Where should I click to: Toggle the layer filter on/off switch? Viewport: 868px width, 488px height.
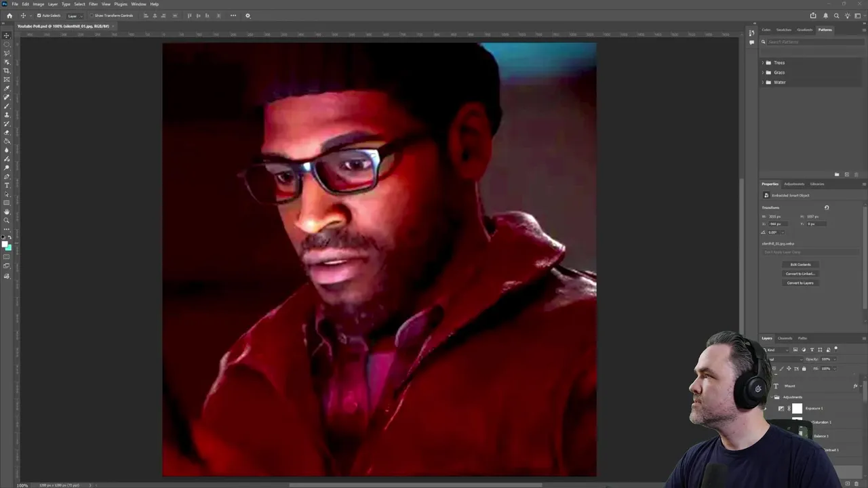(836, 348)
